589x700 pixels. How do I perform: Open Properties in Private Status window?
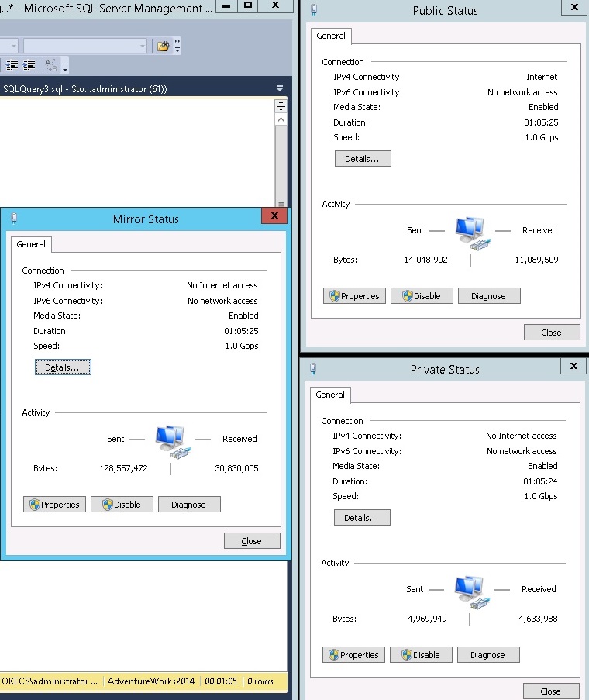tap(354, 655)
